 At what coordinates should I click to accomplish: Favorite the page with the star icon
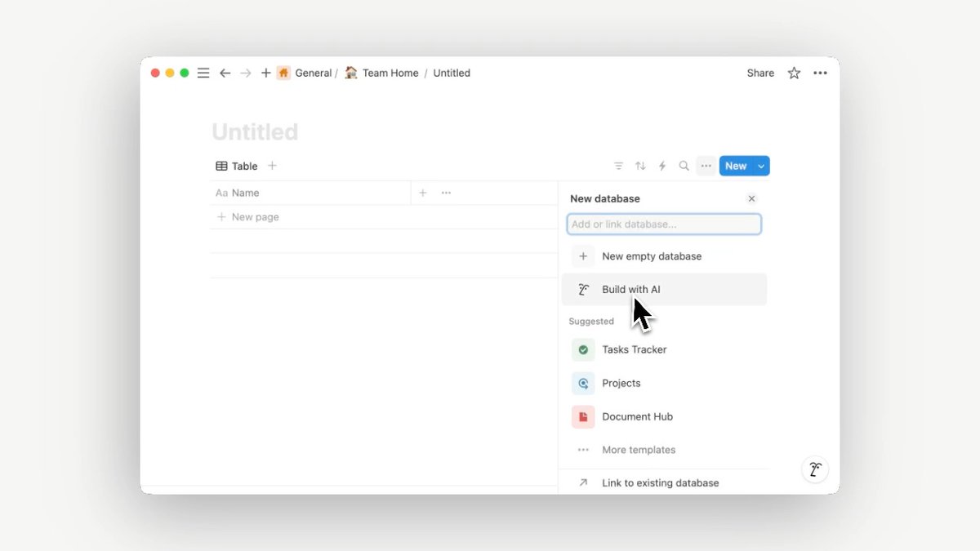(x=794, y=73)
